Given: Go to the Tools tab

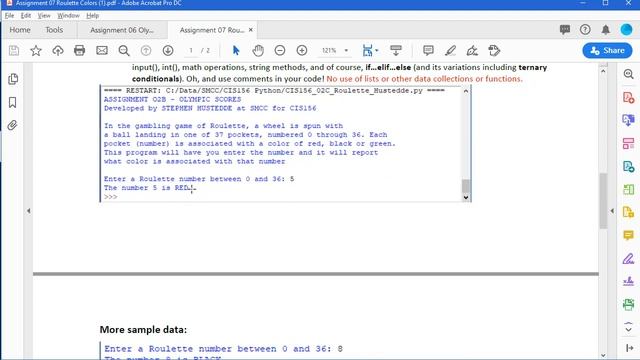Looking at the screenshot, I should pos(54,30).
